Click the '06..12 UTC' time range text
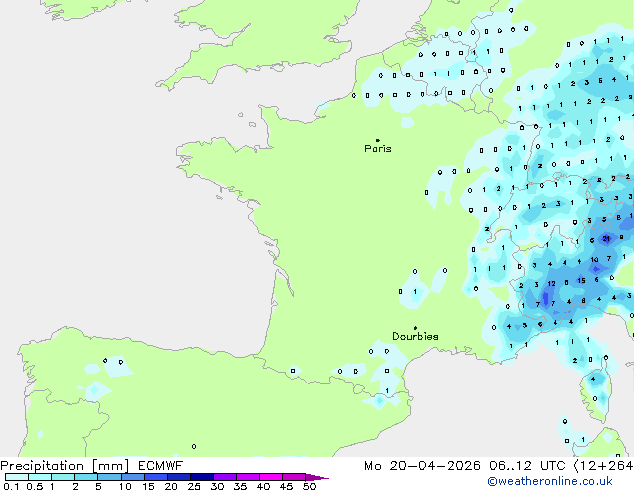This screenshot has width=634, height=490. click(x=527, y=466)
